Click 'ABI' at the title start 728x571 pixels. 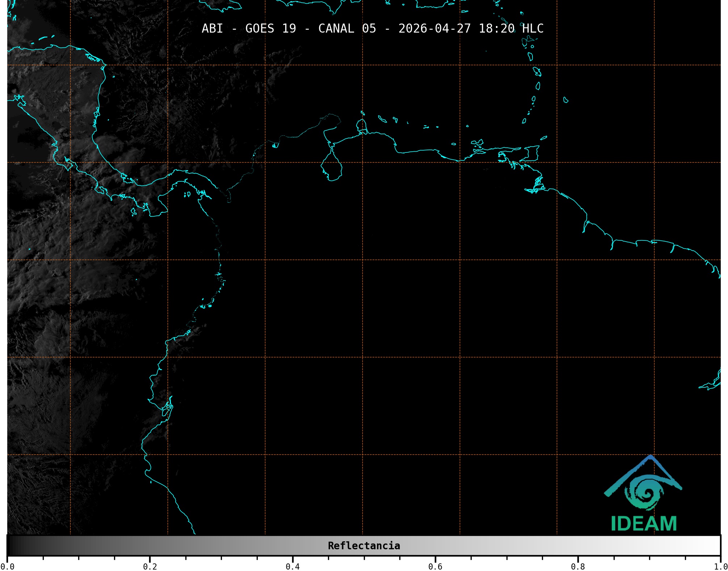tap(212, 29)
